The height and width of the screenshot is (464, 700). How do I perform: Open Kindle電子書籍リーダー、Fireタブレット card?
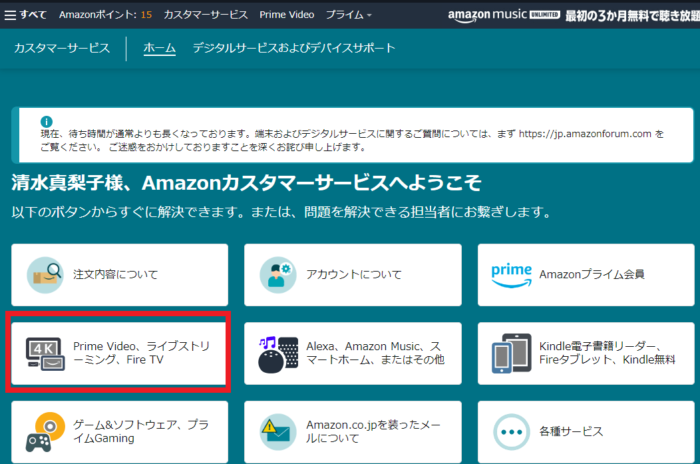[x=586, y=353]
